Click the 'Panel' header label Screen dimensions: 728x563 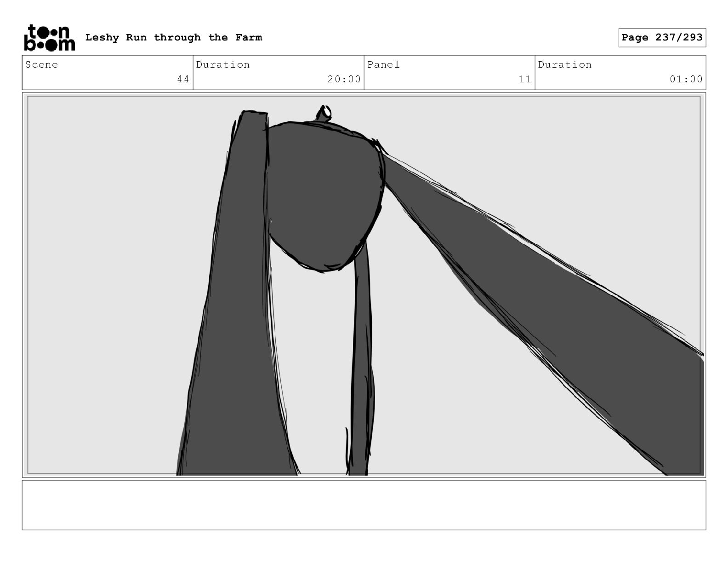pos(383,64)
